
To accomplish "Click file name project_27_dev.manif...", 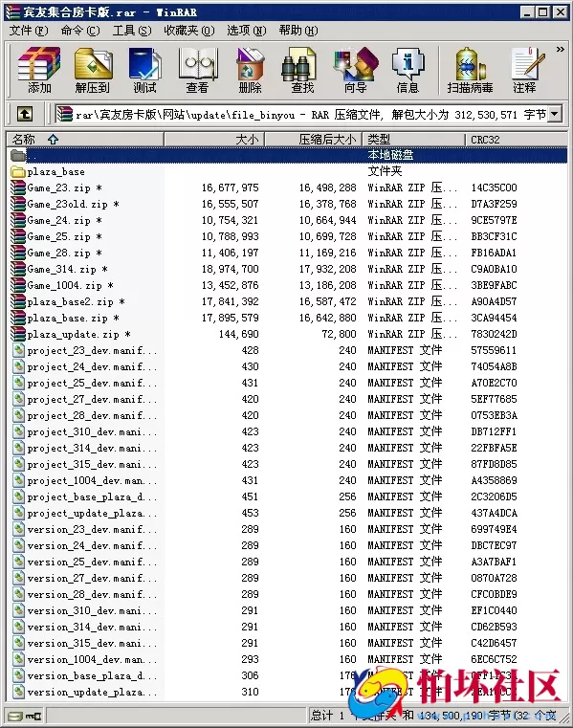I will tap(92, 400).
